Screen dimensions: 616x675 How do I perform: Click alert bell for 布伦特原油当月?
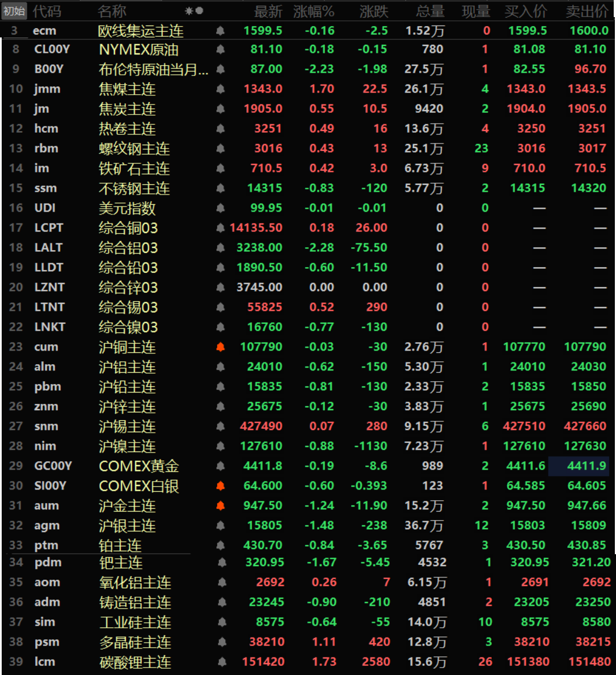(221, 69)
